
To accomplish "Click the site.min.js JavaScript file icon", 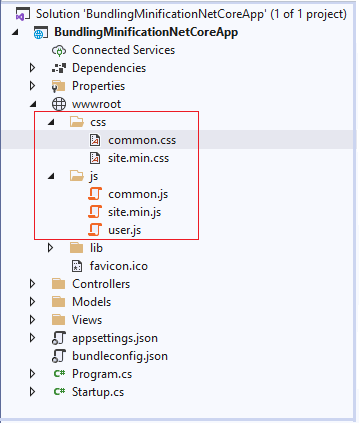I will pos(95,212).
